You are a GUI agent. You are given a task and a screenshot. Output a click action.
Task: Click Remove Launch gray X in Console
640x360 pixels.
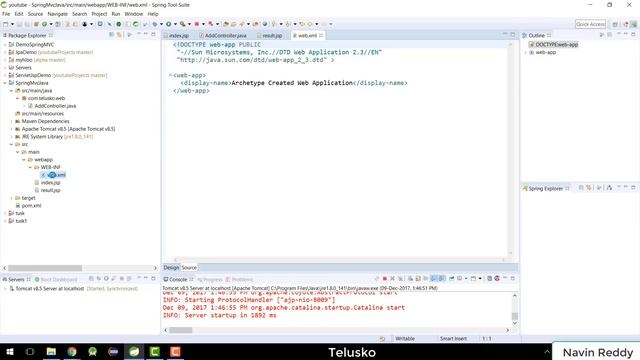[x=393, y=279]
